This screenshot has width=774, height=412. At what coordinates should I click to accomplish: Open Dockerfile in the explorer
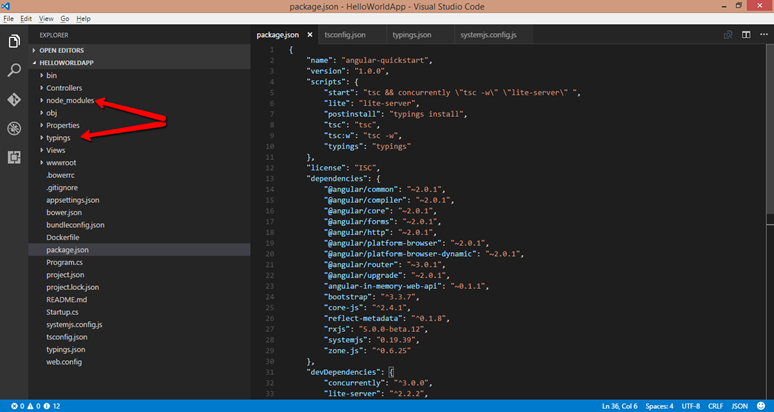click(x=63, y=237)
